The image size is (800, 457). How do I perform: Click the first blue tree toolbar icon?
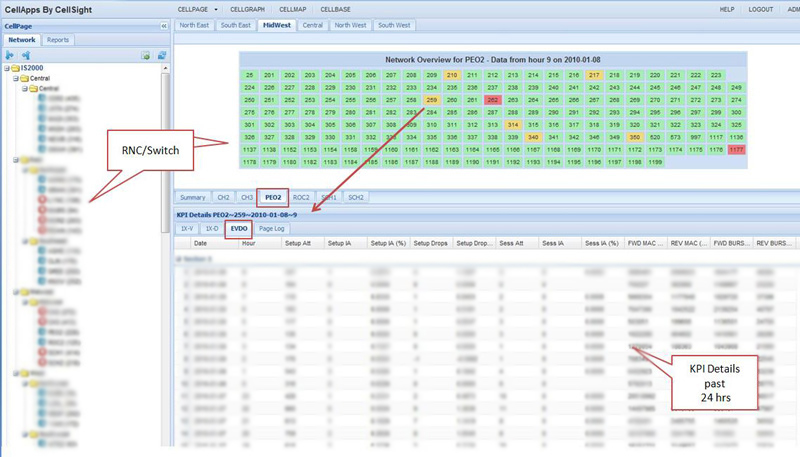(x=10, y=55)
